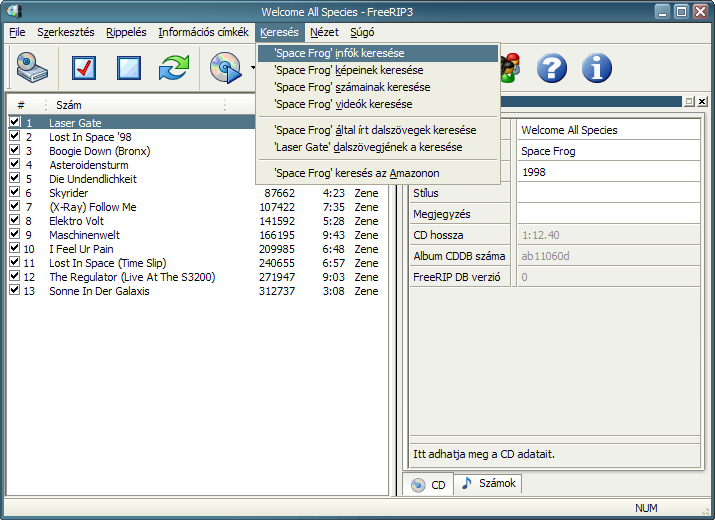715x520 pixels.
Task: Uncheck track 7 (X-Ray) Follow Me checkbox
Action: pyautogui.click(x=15, y=206)
